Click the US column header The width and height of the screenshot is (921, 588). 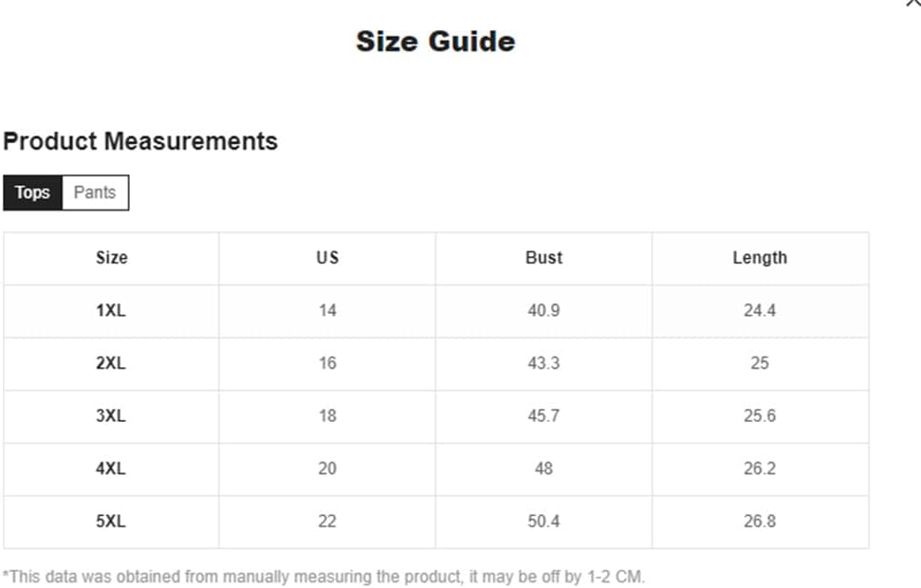(x=327, y=258)
